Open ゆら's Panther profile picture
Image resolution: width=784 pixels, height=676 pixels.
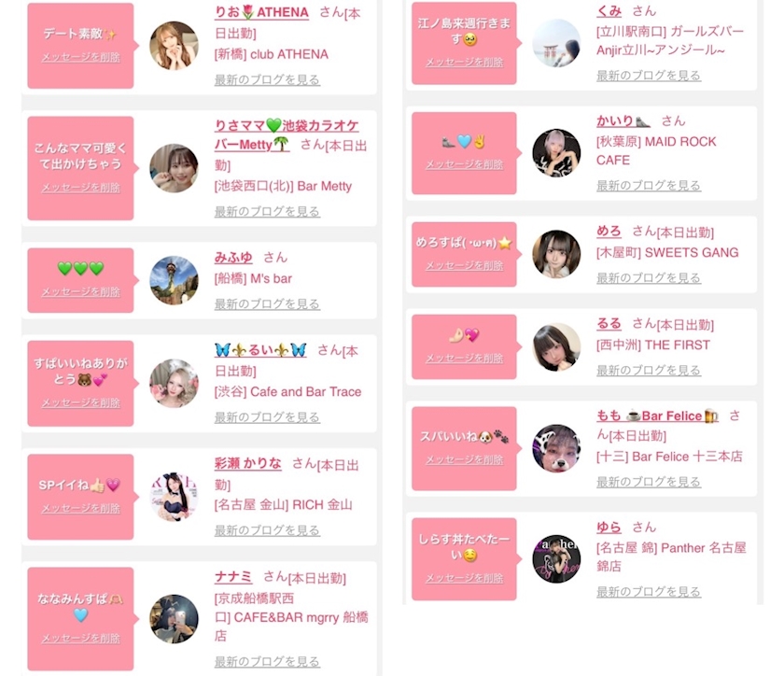point(556,558)
